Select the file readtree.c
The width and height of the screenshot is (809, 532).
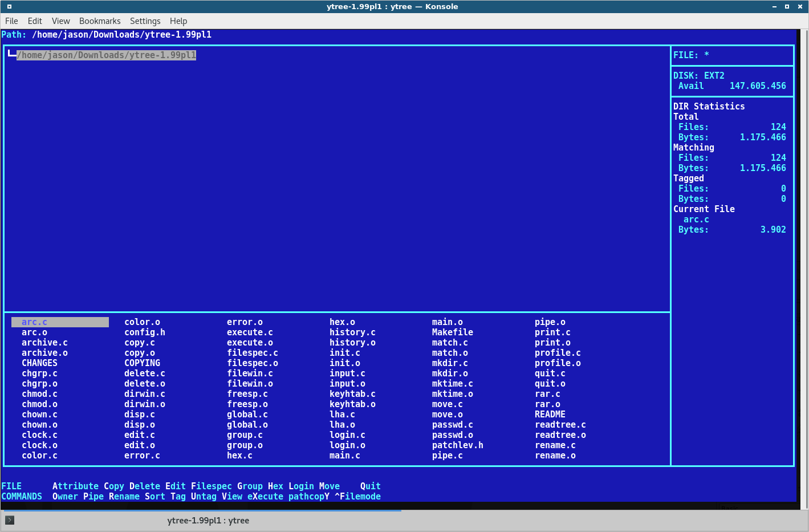pyautogui.click(x=560, y=425)
